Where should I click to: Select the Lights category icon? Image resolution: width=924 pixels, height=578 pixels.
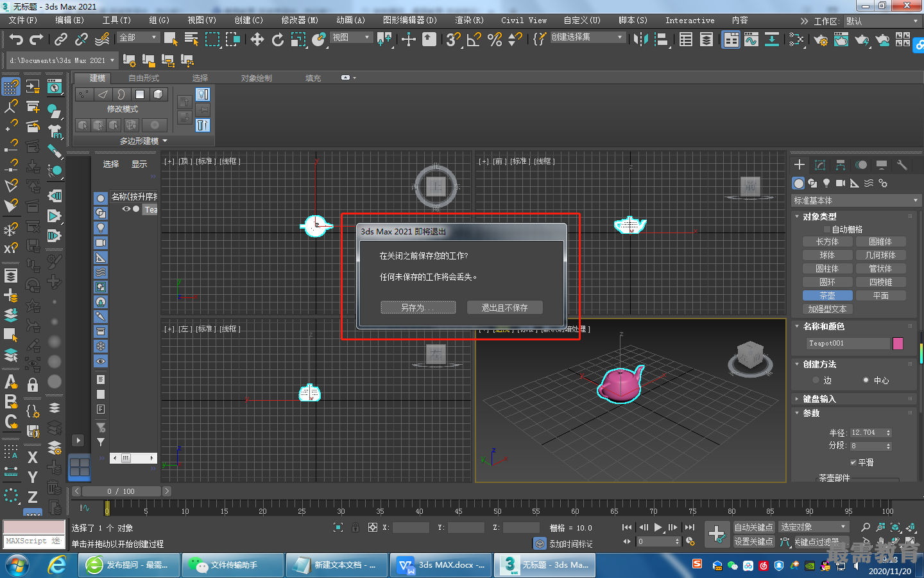(x=826, y=183)
